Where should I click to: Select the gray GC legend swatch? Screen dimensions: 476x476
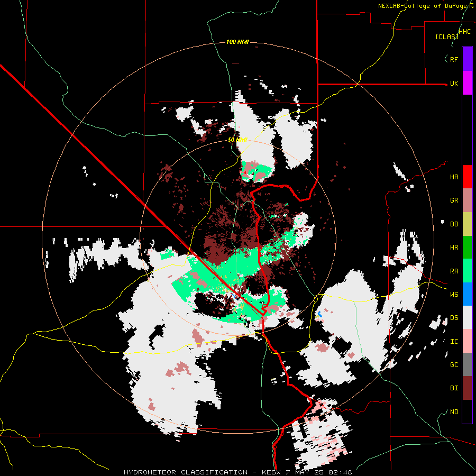(467, 364)
